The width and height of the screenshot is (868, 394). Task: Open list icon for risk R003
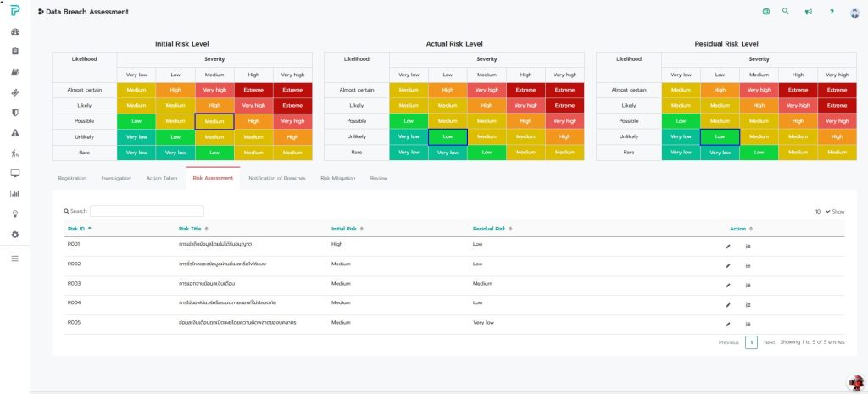748,286
